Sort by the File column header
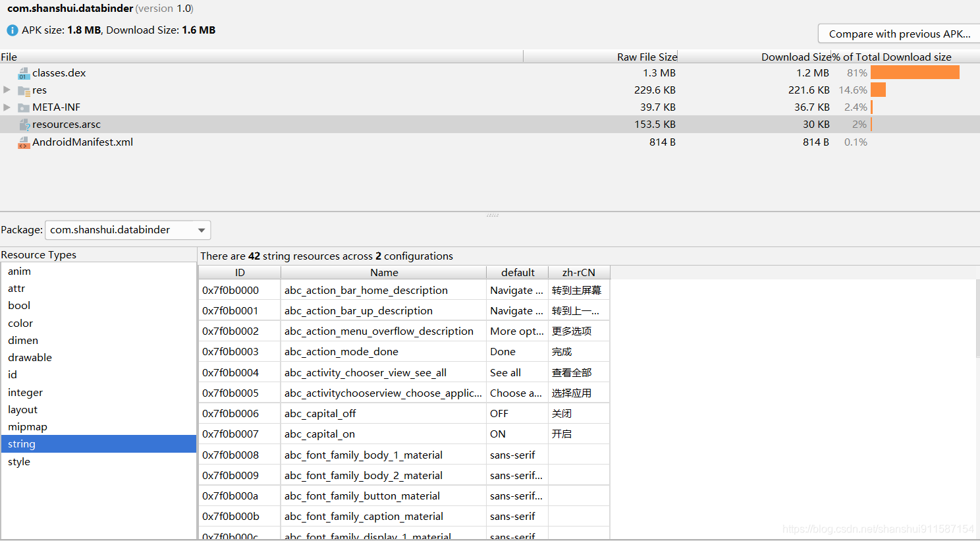The image size is (980, 541). pyautogui.click(x=261, y=57)
